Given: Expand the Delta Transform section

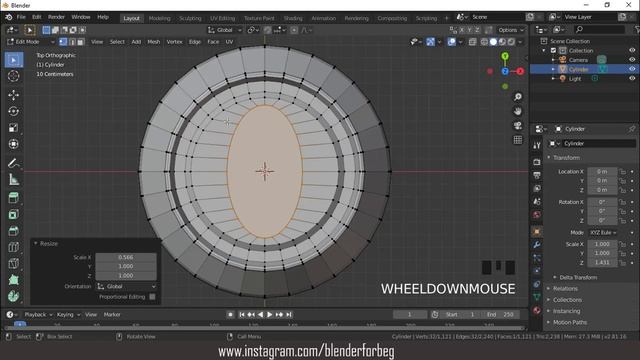Looking at the screenshot, I should [x=578, y=278].
